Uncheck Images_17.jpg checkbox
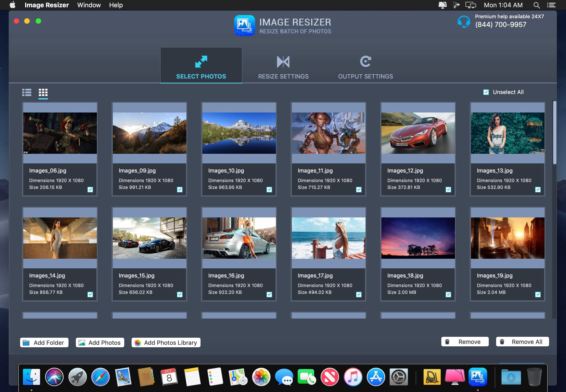 (x=359, y=294)
